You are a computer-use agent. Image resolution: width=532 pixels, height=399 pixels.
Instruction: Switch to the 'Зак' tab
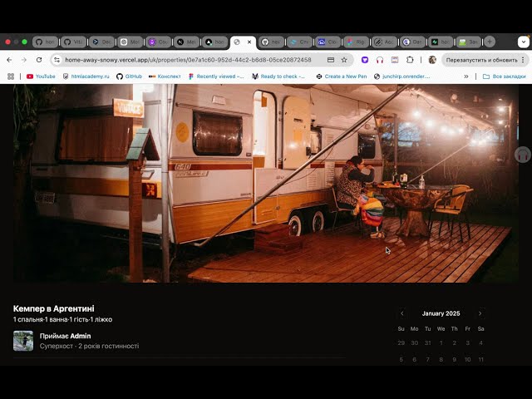pyautogui.click(x=469, y=42)
